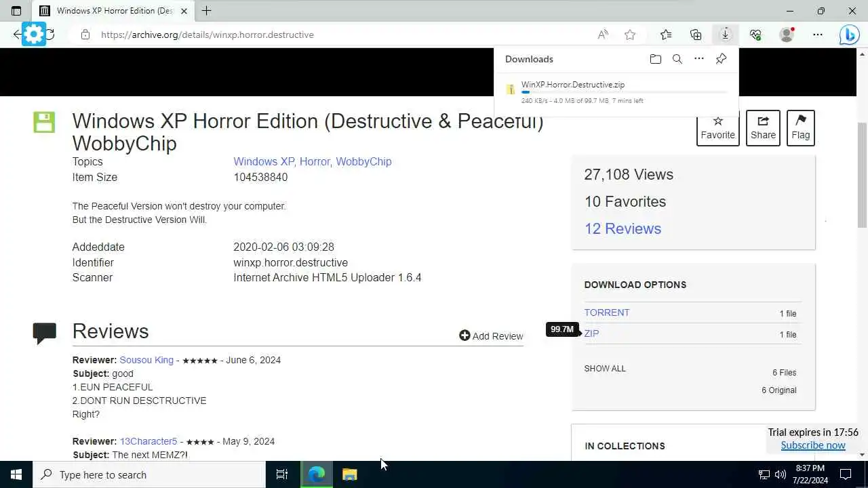868x488 pixels.
Task: Click the Share button
Action: pyautogui.click(x=763, y=127)
